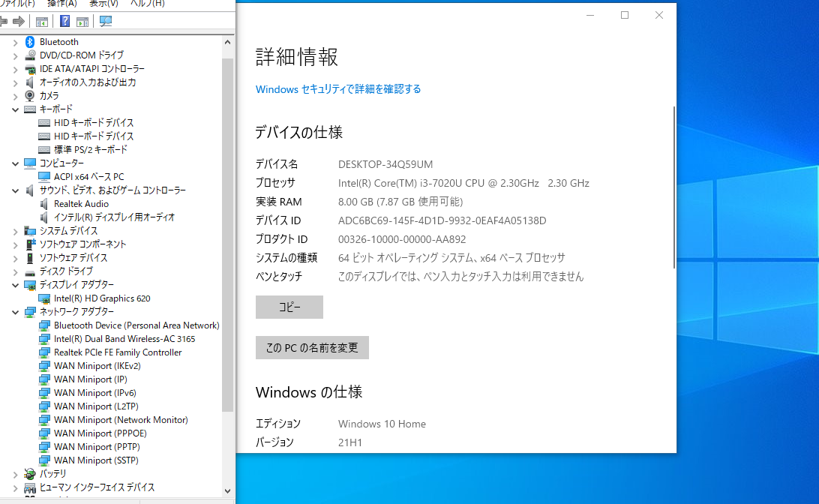Maximize the 詳細情報 settings window
The image size is (819, 504).
coord(625,15)
